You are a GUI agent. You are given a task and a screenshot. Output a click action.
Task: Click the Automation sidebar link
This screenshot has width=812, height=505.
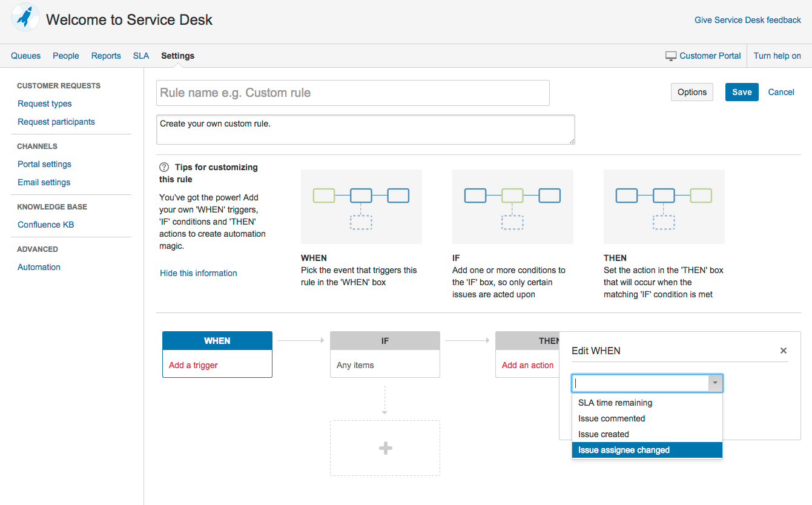click(39, 267)
